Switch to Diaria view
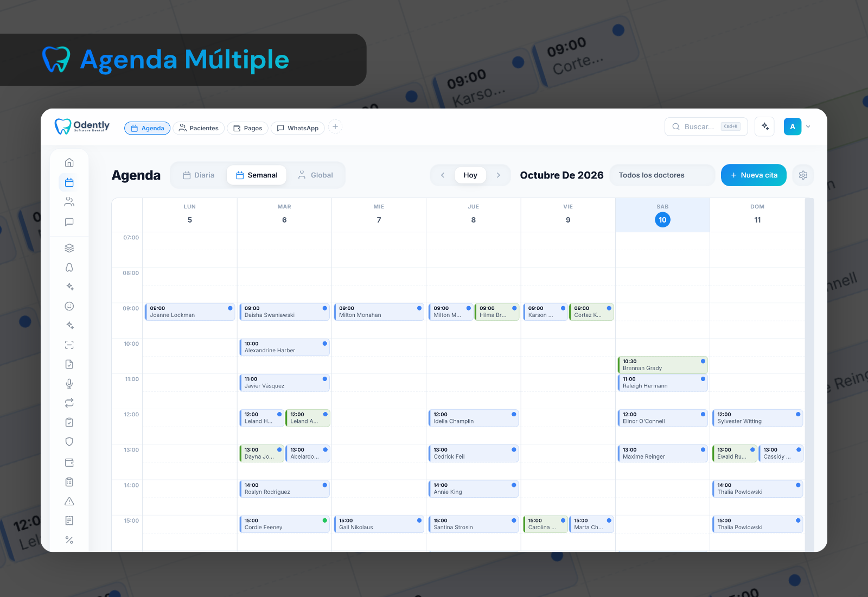868x597 pixels. click(x=199, y=175)
